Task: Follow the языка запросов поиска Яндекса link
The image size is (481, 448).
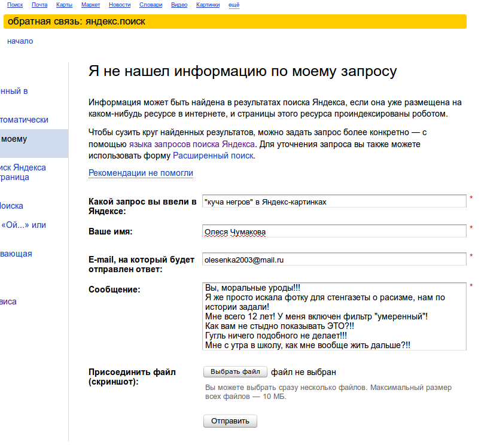Action: pyautogui.click(x=191, y=144)
